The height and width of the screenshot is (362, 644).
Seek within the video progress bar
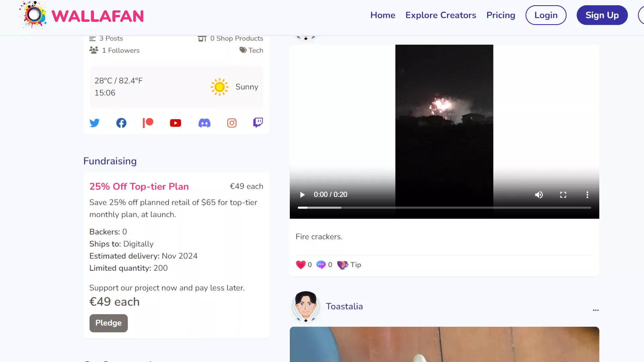pyautogui.click(x=444, y=208)
